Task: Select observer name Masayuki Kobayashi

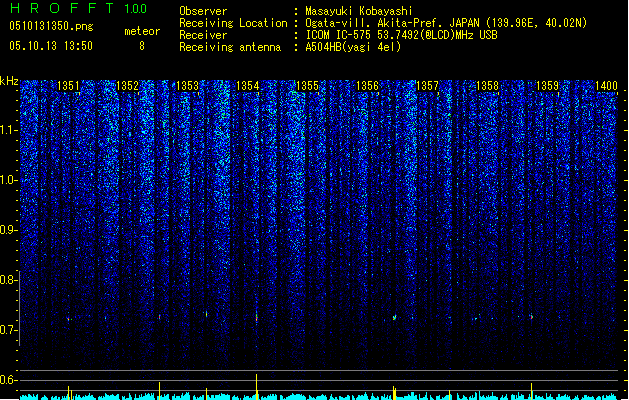Action: pyautogui.click(x=359, y=11)
